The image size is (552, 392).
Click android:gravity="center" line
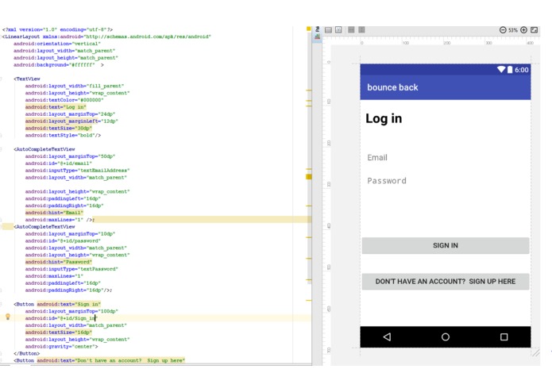(62, 346)
